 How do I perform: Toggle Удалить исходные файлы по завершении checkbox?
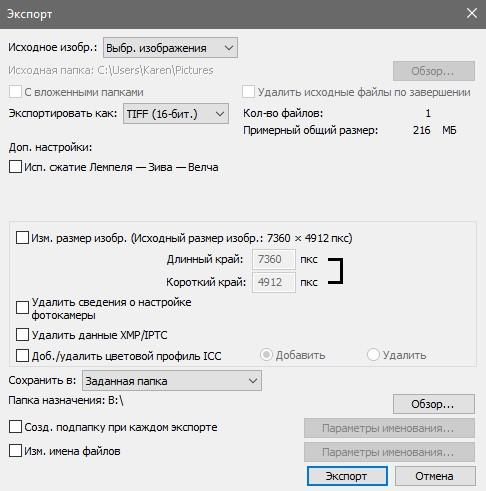click(249, 92)
